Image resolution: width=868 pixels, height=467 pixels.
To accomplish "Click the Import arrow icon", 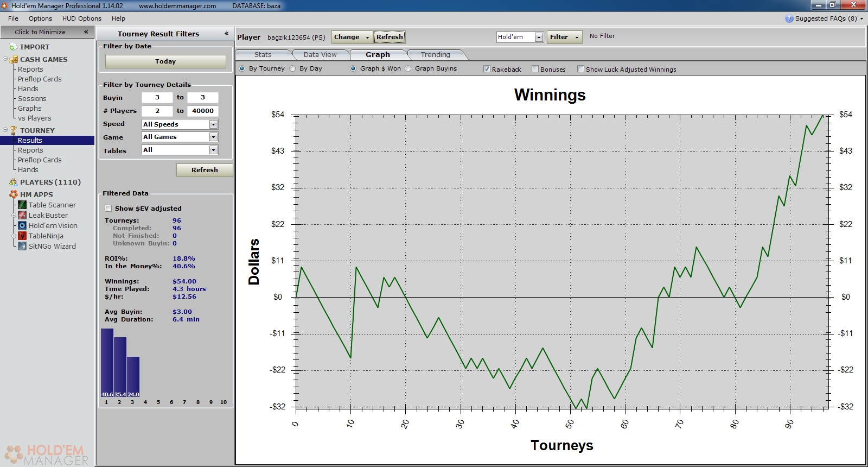I will 14,47.
